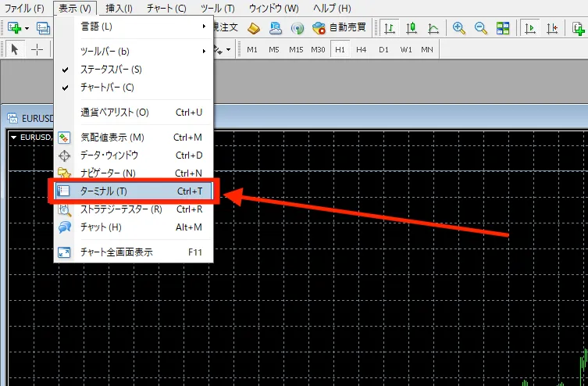
Task: Click the zoom out magnifier icon
Action: 480,28
